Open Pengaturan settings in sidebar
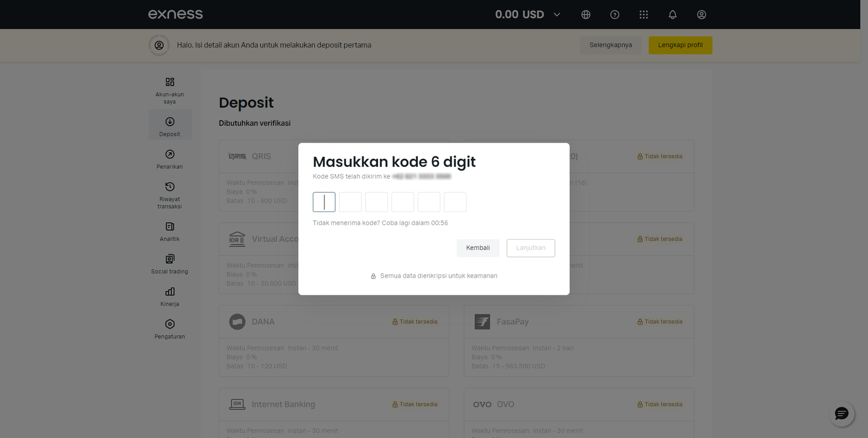Image resolution: width=868 pixels, height=438 pixels. (x=170, y=329)
